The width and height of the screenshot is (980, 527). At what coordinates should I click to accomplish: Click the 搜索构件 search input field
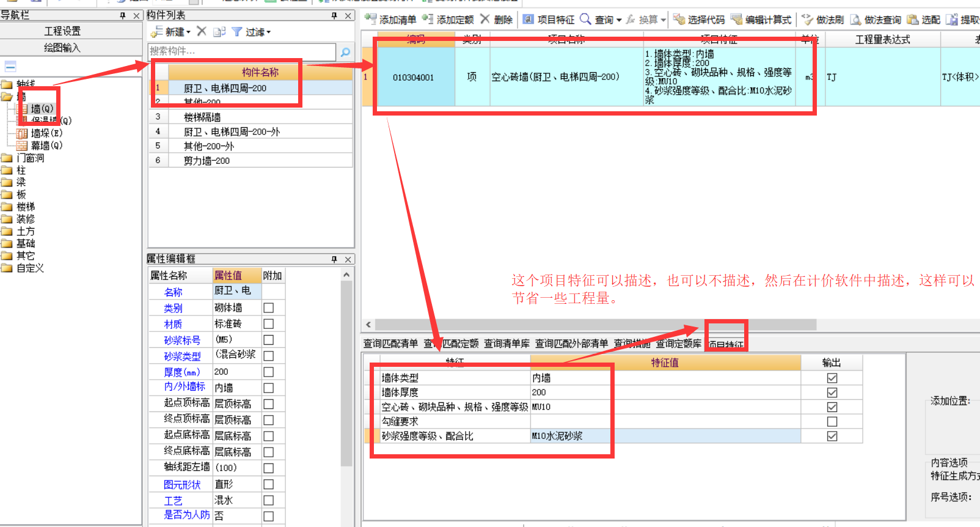242,51
